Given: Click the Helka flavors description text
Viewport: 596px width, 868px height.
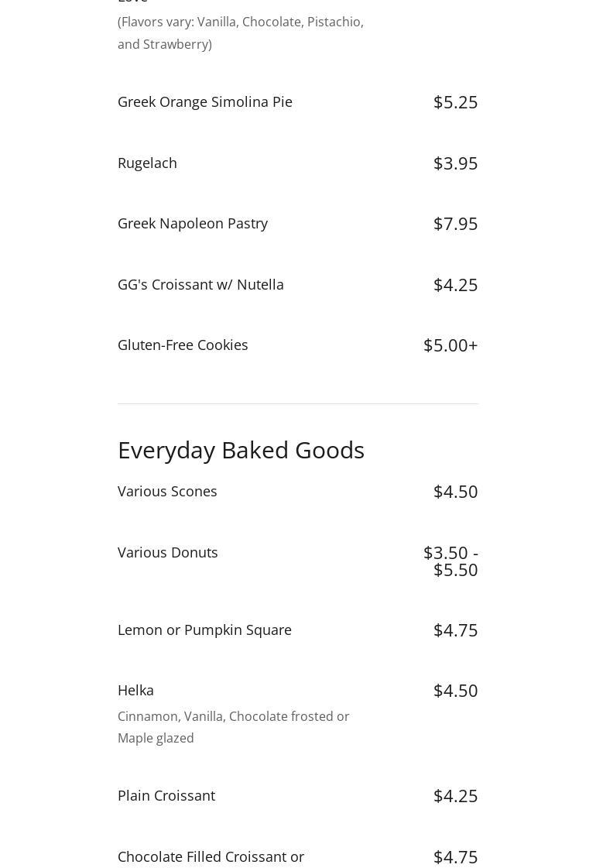Looking at the screenshot, I should (233, 727).
